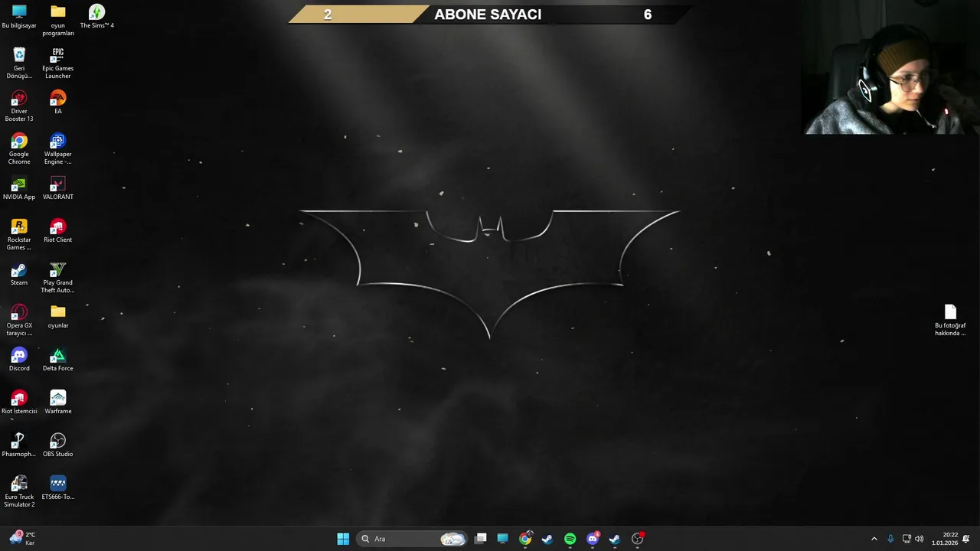Select OBS Studio desktop shortcut
Viewport: 980px width, 551px height.
tap(58, 445)
